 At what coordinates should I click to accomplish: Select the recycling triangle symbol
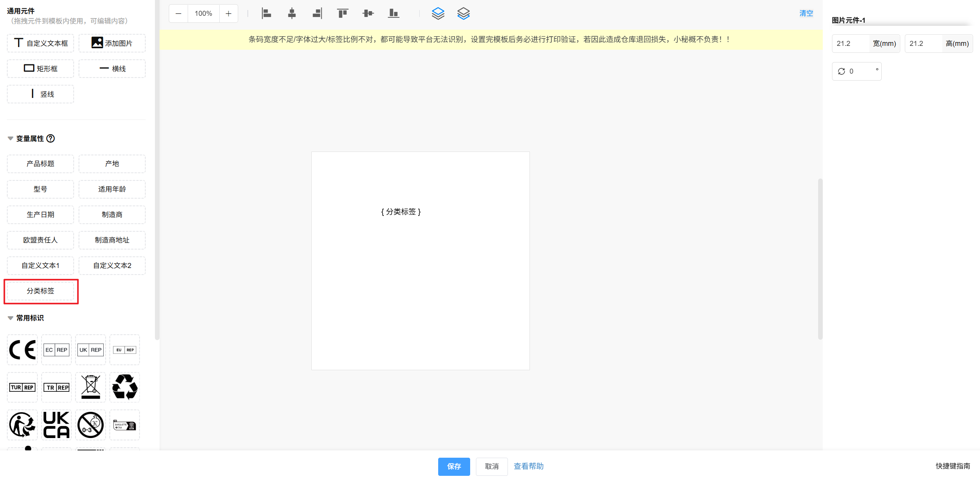(x=124, y=387)
